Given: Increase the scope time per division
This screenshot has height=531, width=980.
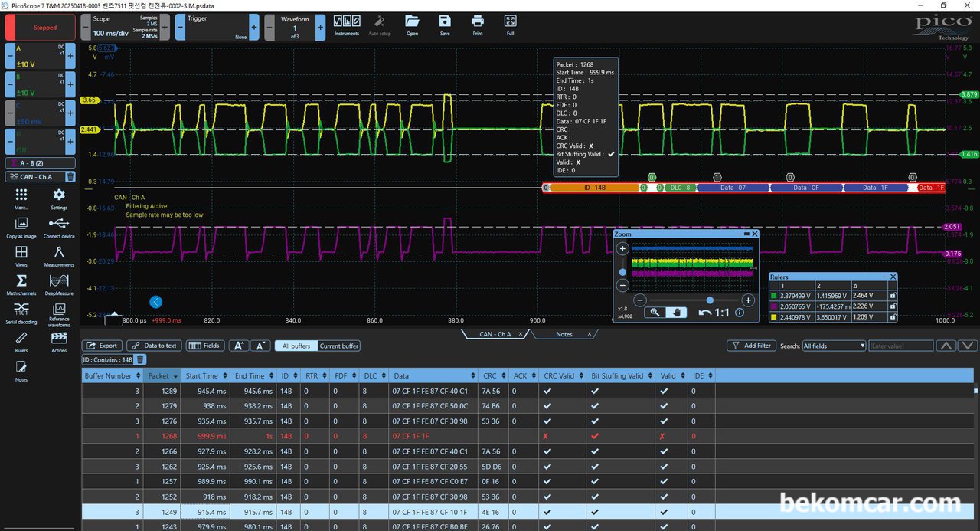Looking at the screenshot, I should click(165, 28).
